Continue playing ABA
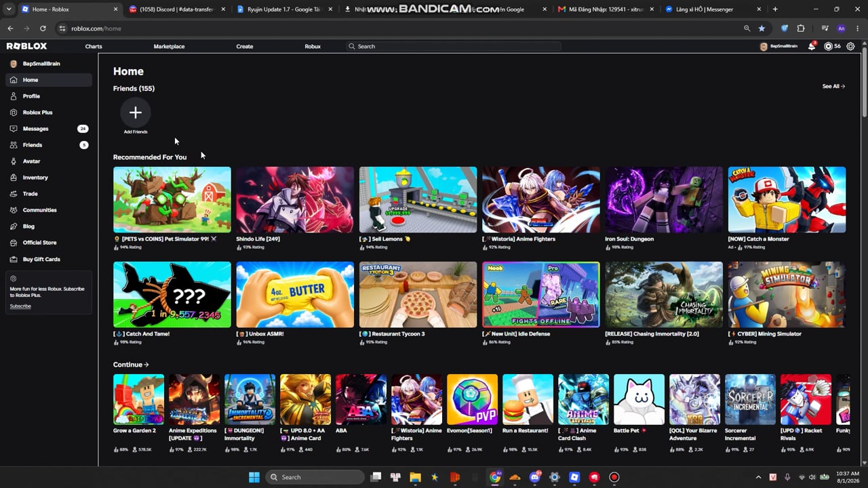 coord(361,399)
